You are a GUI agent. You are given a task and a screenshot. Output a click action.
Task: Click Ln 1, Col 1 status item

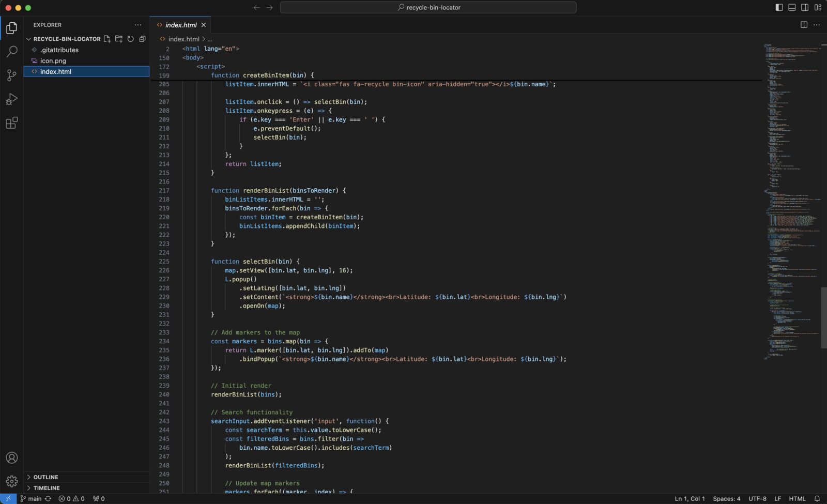click(x=690, y=499)
